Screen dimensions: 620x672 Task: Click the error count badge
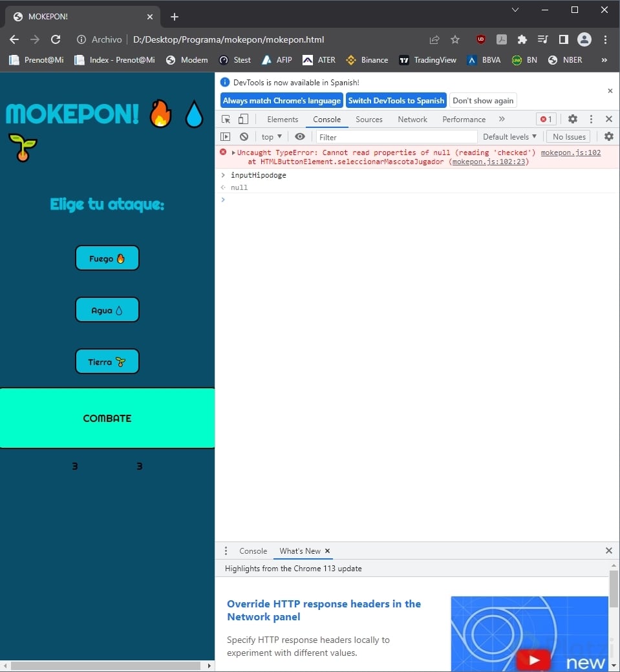[x=546, y=119]
